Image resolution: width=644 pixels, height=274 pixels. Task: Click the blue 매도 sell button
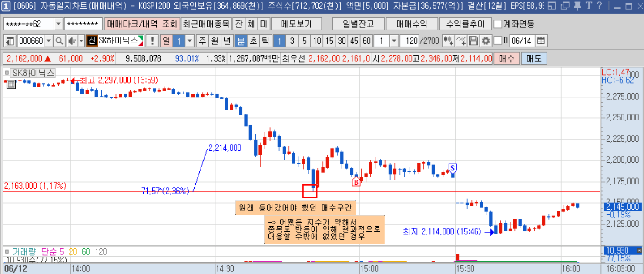click(534, 58)
